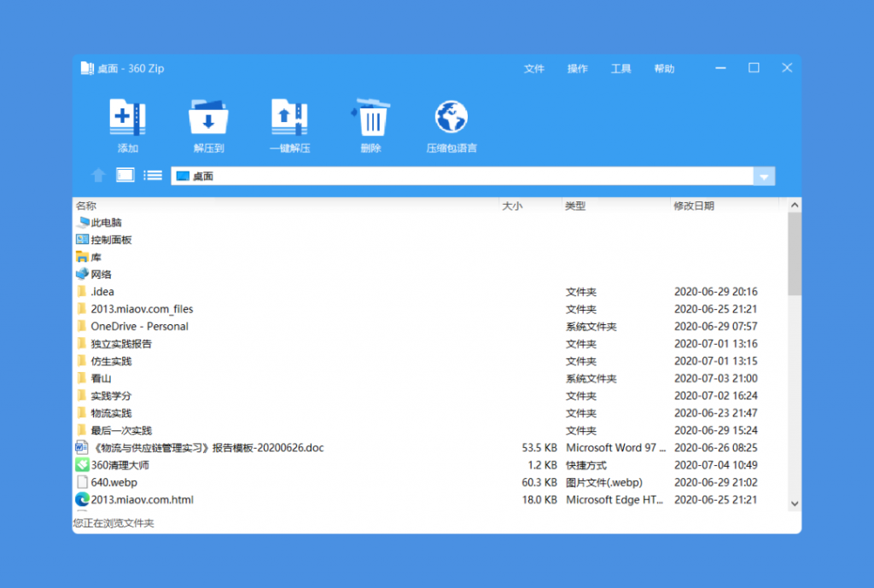Click the 解压到 (Extract to) icon

pyautogui.click(x=208, y=117)
